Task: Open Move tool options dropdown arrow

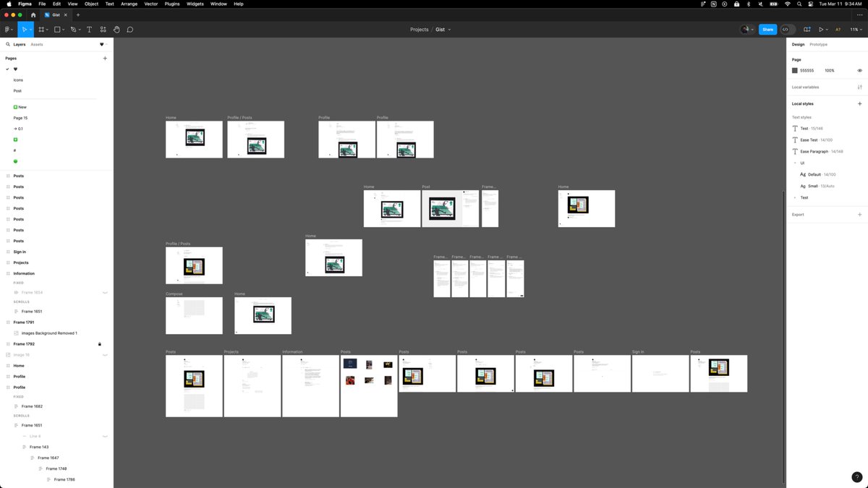Action: coord(30,30)
